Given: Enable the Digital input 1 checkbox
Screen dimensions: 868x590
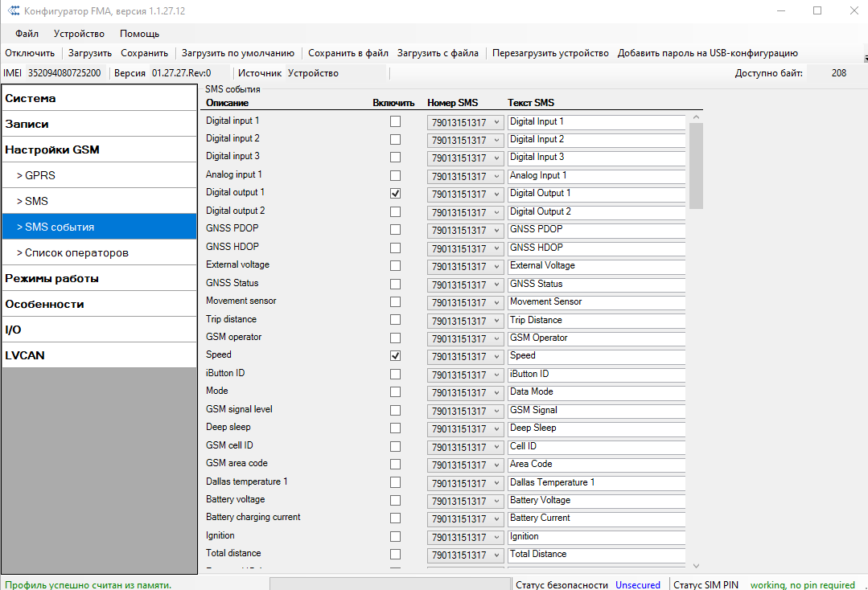Looking at the screenshot, I should point(395,121).
